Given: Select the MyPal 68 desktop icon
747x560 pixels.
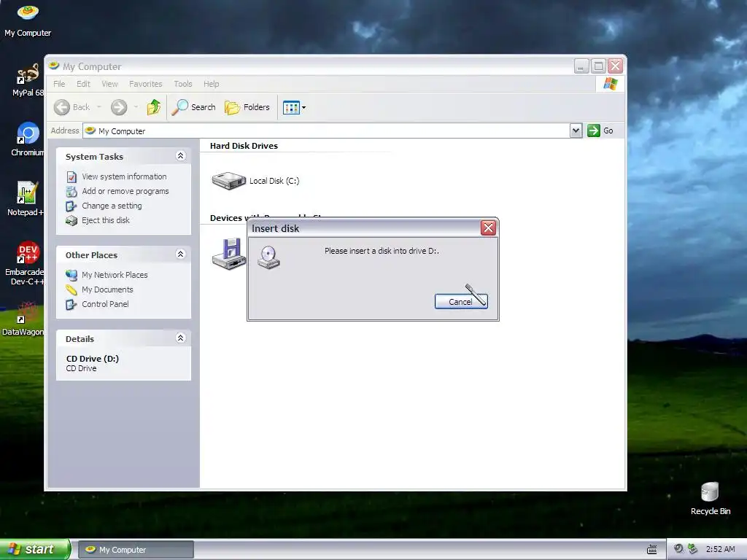Looking at the screenshot, I should (28, 81).
